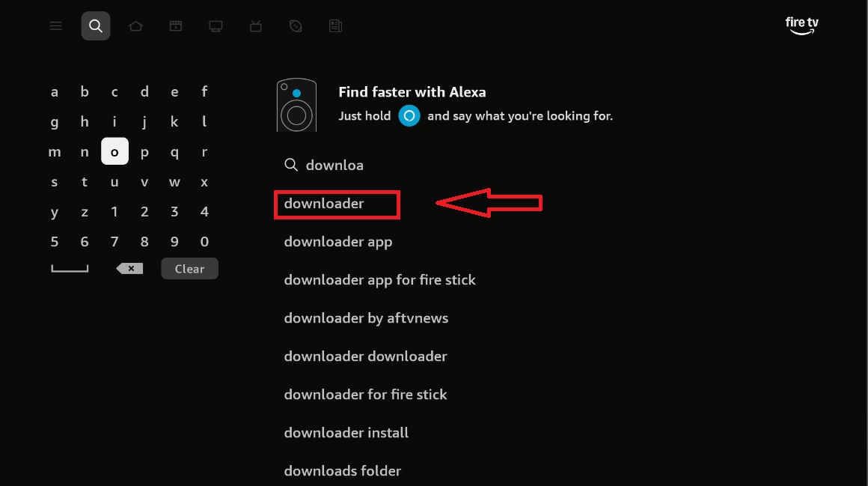
Task: Open the TV shows monitor icon
Action: click(x=216, y=26)
